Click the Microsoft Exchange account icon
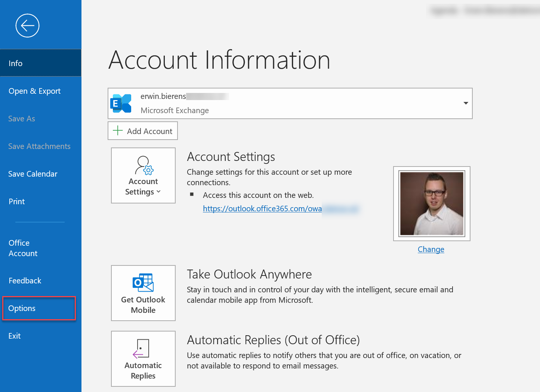The width and height of the screenshot is (540, 392). 121,103
